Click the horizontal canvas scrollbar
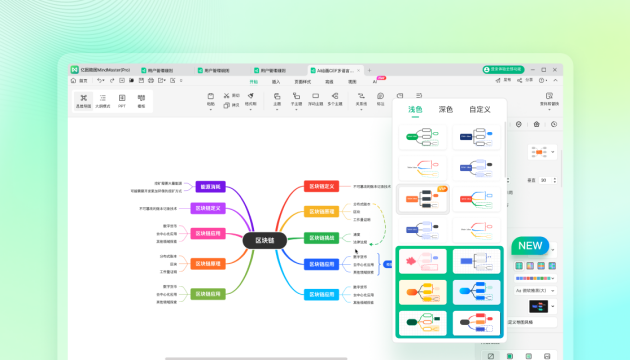Screen dimensions: 630x360 (256, 358)
